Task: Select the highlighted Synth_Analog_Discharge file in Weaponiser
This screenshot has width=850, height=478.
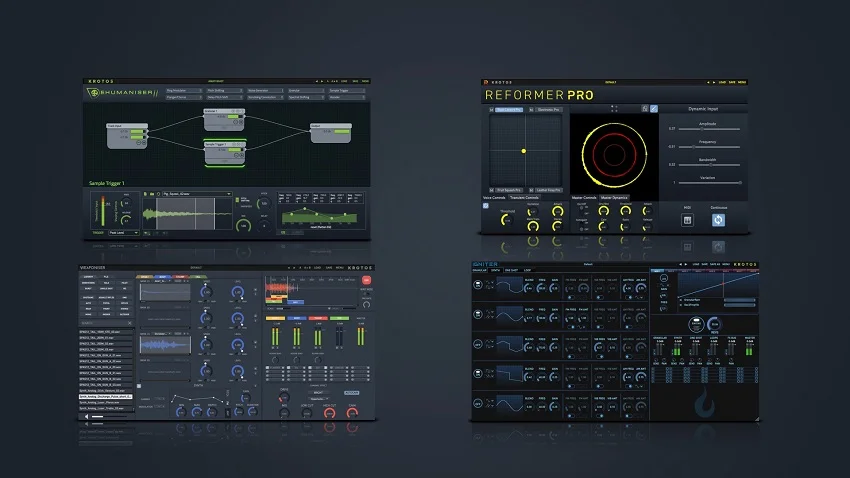Action: [x=106, y=397]
